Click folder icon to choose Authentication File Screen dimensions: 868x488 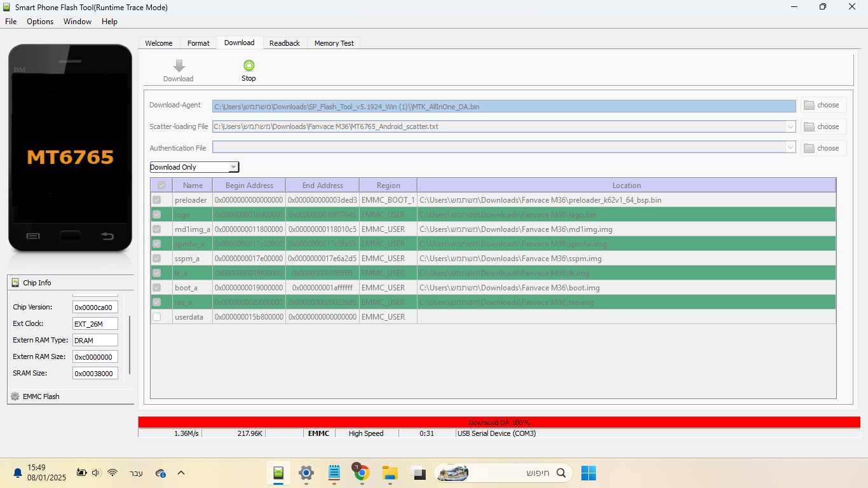tap(809, 148)
